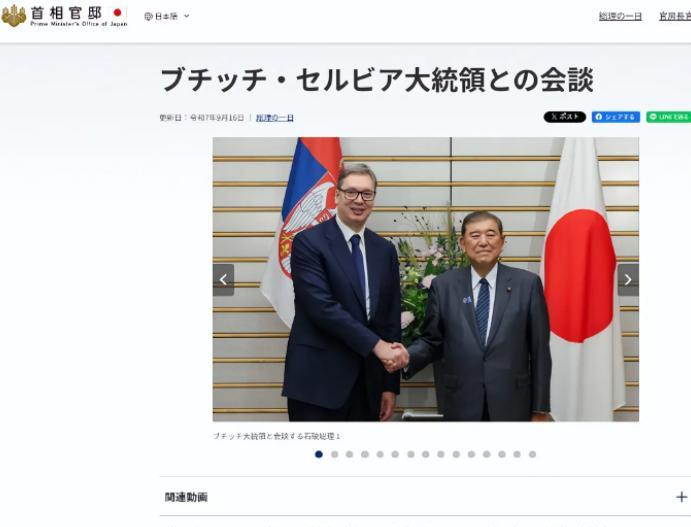
Task: Jump to last carousel dot
Action: point(532,454)
